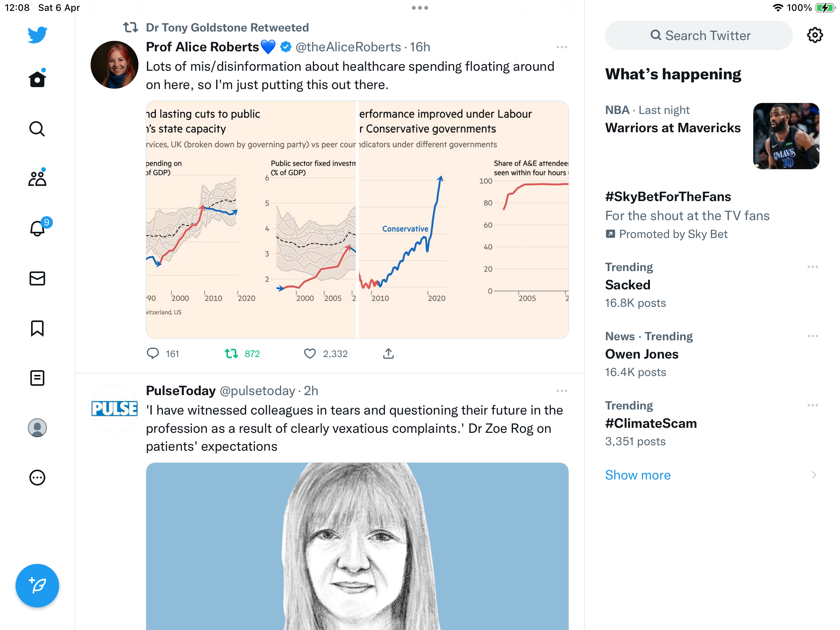Open the Explore search icon in sidebar
Screen dimensions: 840x630
37,129
